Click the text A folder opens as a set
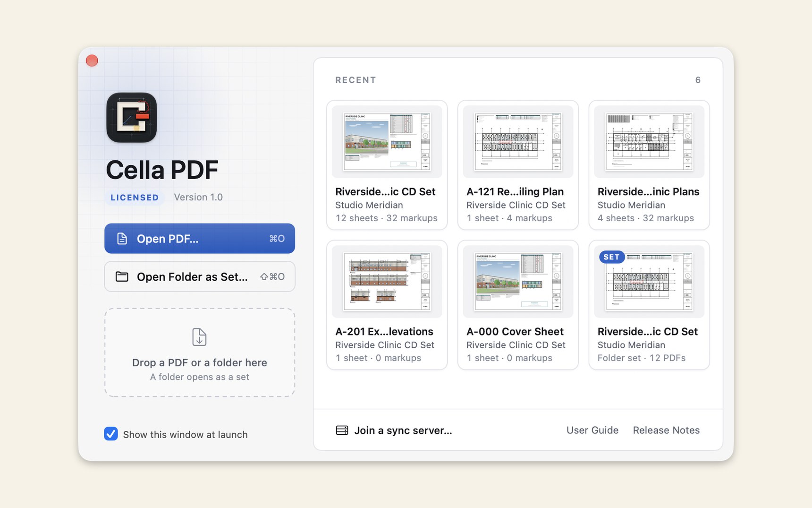The height and width of the screenshot is (508, 812). coord(200,377)
